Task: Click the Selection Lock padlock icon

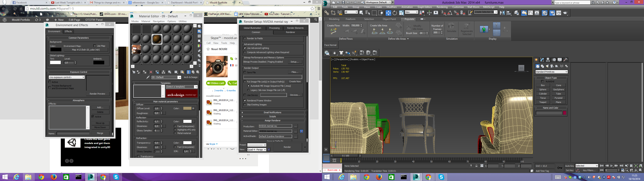Action: pos(477,166)
